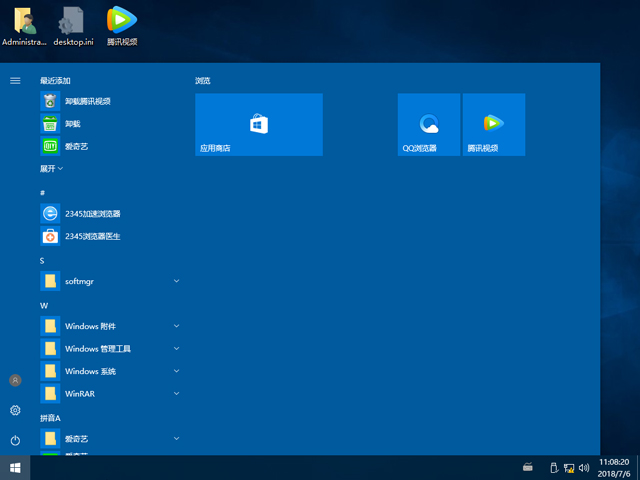
Task: Expand the WinRAR folder
Action: [x=110, y=394]
